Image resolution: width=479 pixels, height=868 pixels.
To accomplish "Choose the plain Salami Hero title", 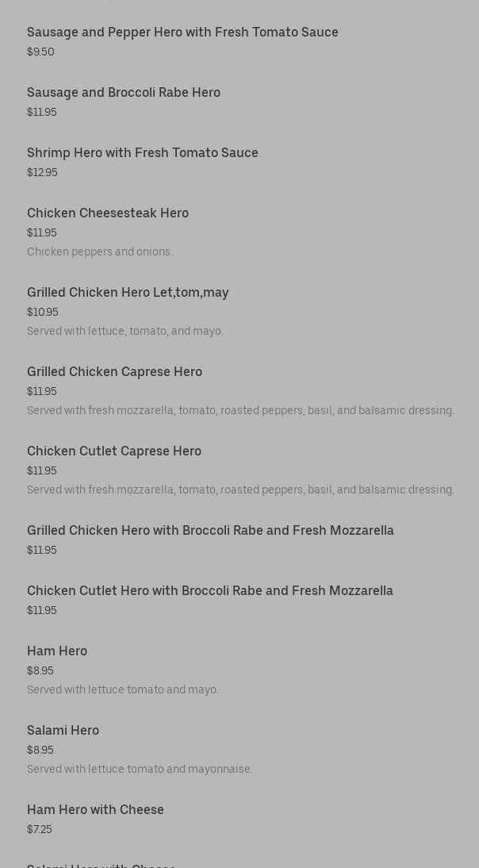I will coord(63,731).
